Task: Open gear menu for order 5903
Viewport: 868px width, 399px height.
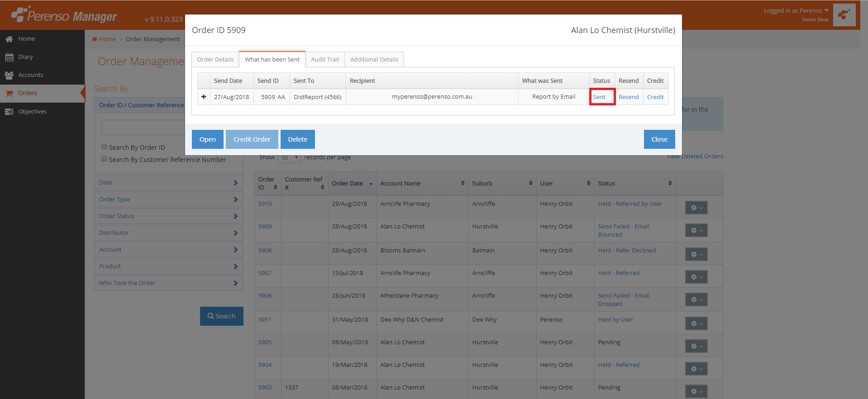Action: click(x=696, y=391)
